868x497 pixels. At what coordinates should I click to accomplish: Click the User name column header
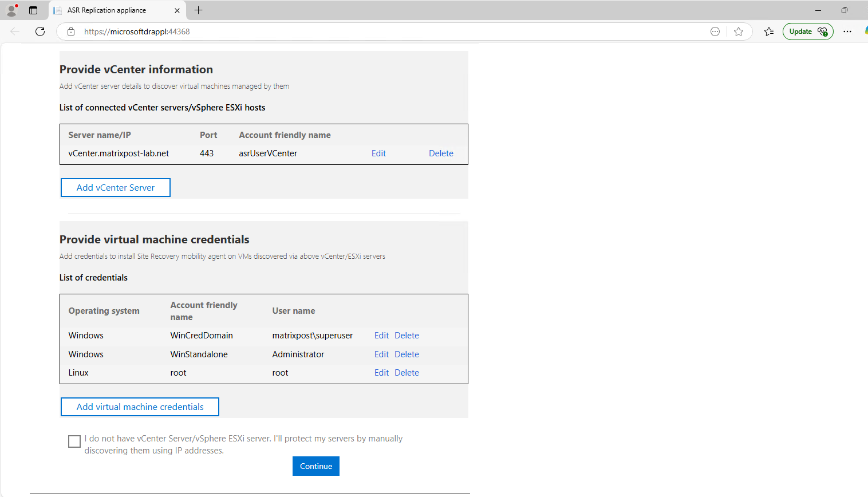coord(294,311)
